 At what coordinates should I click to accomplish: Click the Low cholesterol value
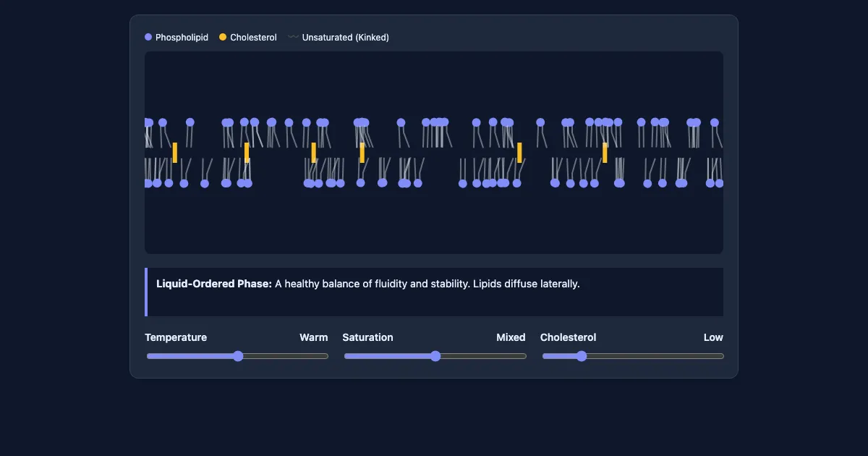pyautogui.click(x=713, y=337)
